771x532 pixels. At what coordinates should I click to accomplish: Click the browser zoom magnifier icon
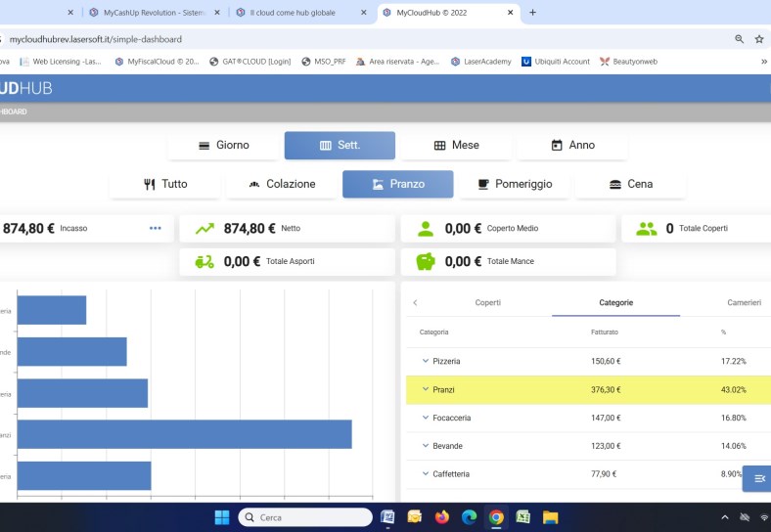pyautogui.click(x=739, y=39)
